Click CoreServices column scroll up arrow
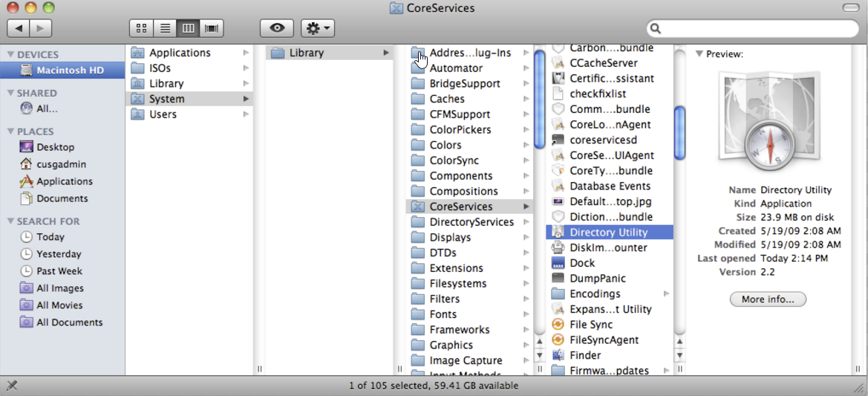The width and height of the screenshot is (868, 396). (680, 343)
